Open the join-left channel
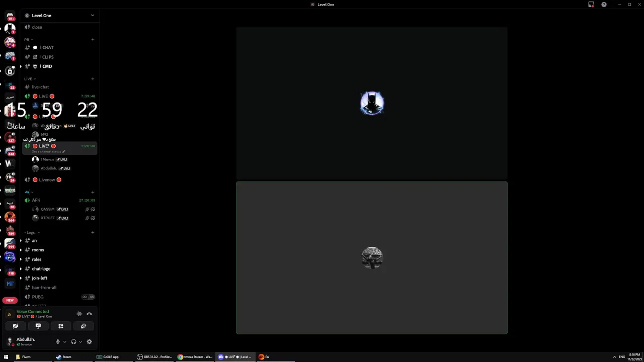The image size is (644, 362). 59,278
